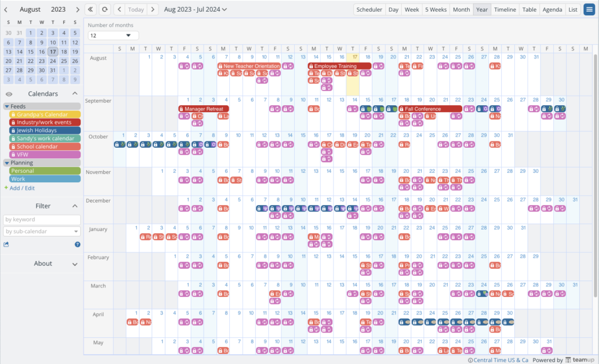Collapse the Feeds calendar folder
This screenshot has width=599, height=364.
(6, 106)
